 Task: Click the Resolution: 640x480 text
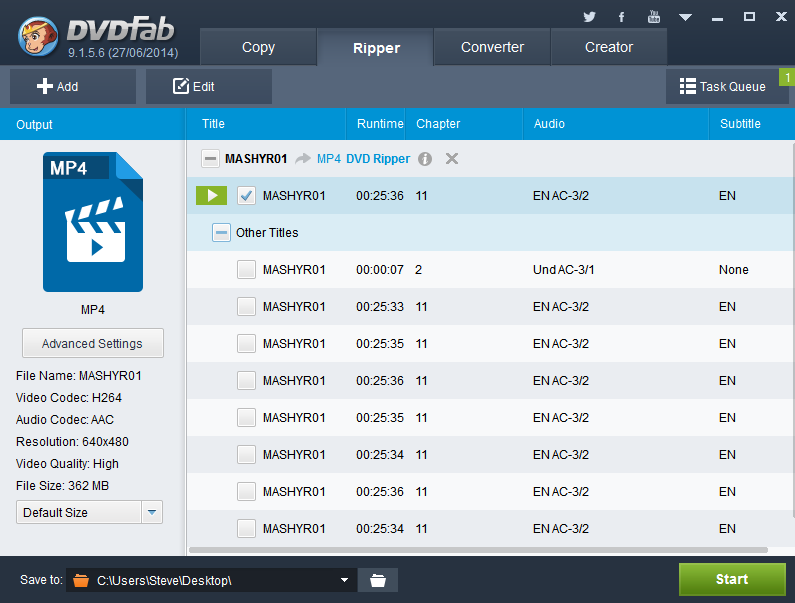pos(73,442)
